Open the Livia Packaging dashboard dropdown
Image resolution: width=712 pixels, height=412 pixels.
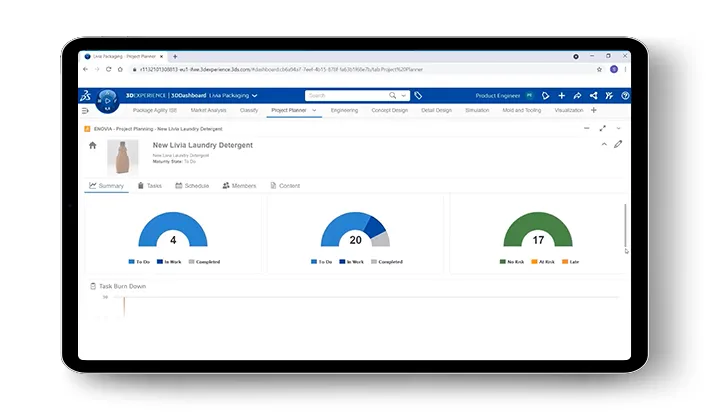coord(255,95)
